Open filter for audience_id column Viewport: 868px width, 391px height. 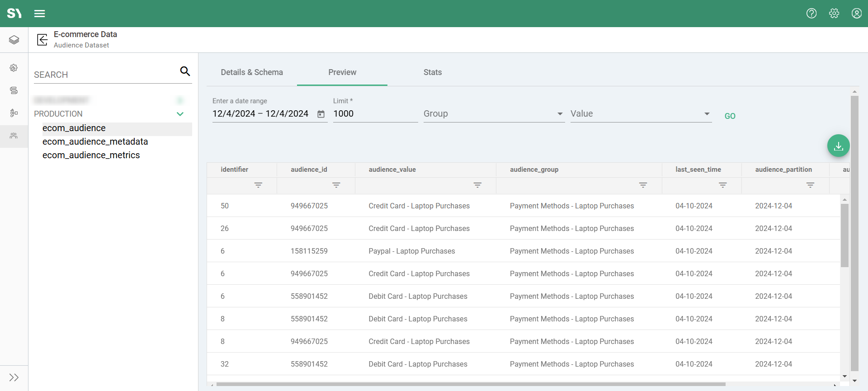coord(336,185)
